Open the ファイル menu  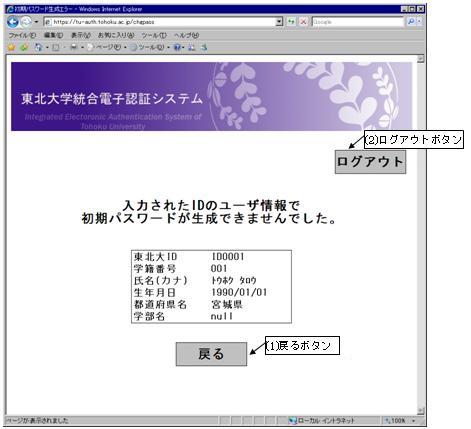point(22,35)
